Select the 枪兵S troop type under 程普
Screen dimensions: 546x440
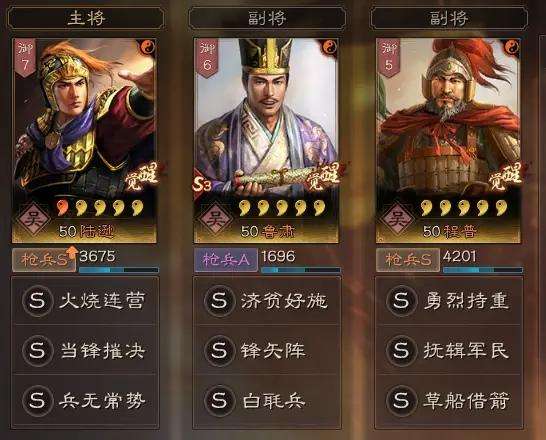click(408, 260)
